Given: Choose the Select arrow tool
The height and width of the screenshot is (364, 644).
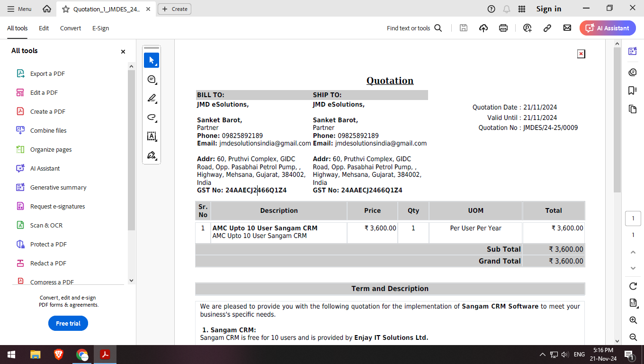Looking at the screenshot, I should 152,60.
